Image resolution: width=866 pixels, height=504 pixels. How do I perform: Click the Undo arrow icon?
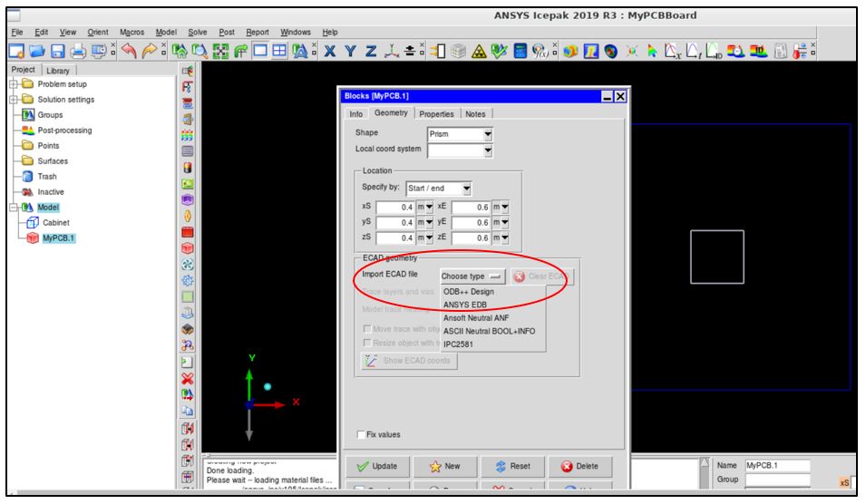(x=129, y=52)
